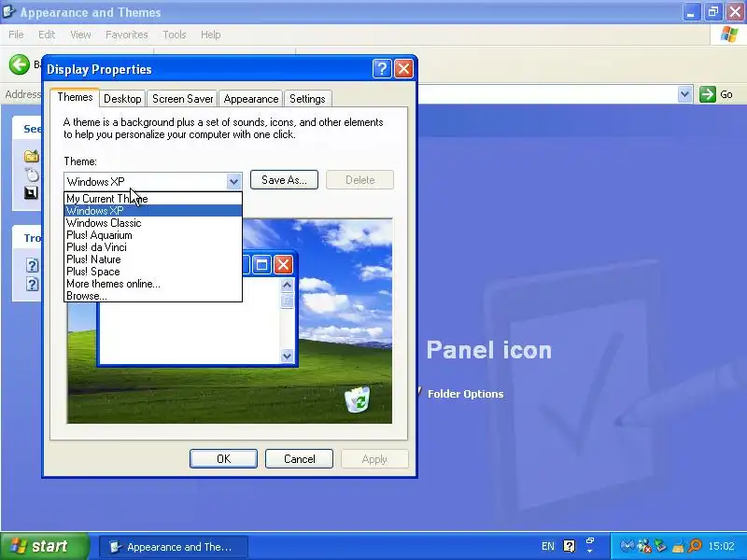Open the Address bar dropdown arrow

click(684, 94)
